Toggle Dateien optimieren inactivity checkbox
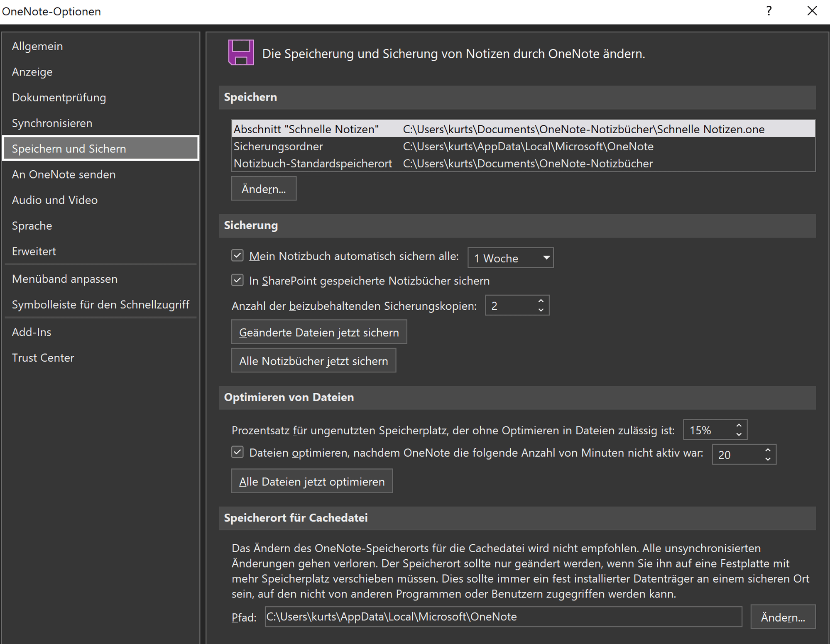 tap(237, 452)
